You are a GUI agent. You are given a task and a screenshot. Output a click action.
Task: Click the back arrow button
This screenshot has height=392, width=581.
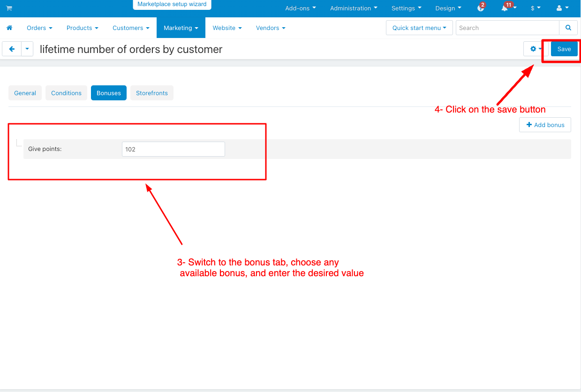coord(12,49)
